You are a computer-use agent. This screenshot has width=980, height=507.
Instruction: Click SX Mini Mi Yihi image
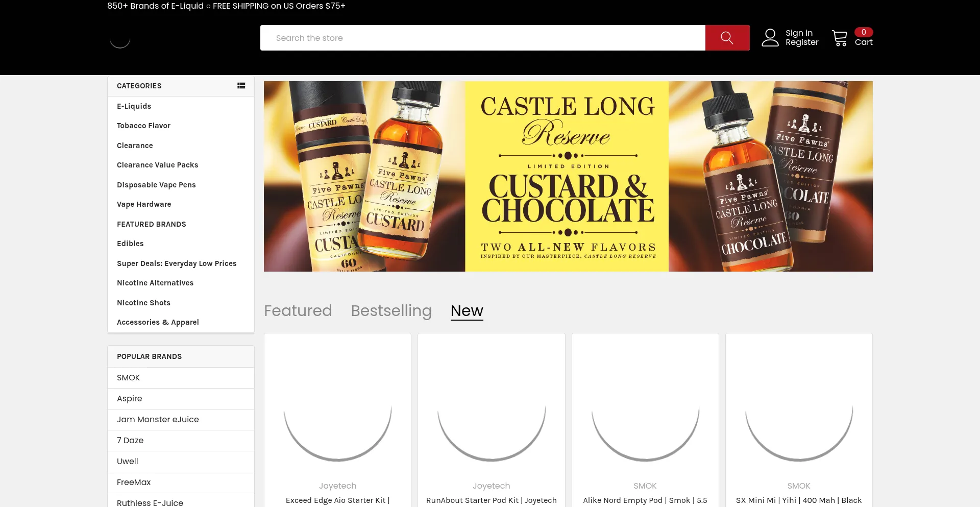point(799,407)
